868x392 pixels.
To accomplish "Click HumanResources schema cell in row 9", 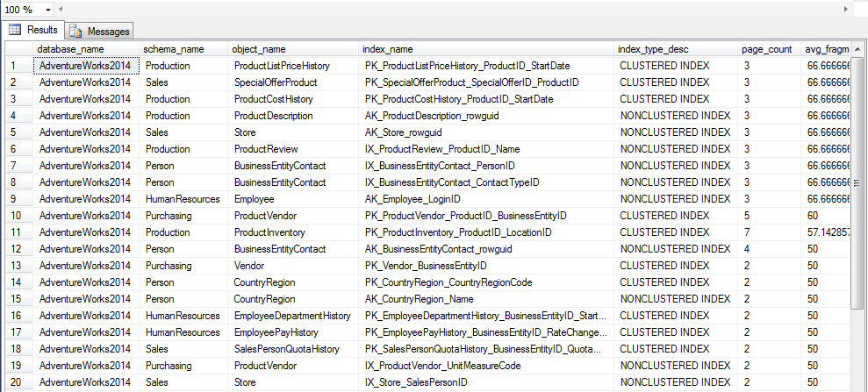I will (x=183, y=198).
